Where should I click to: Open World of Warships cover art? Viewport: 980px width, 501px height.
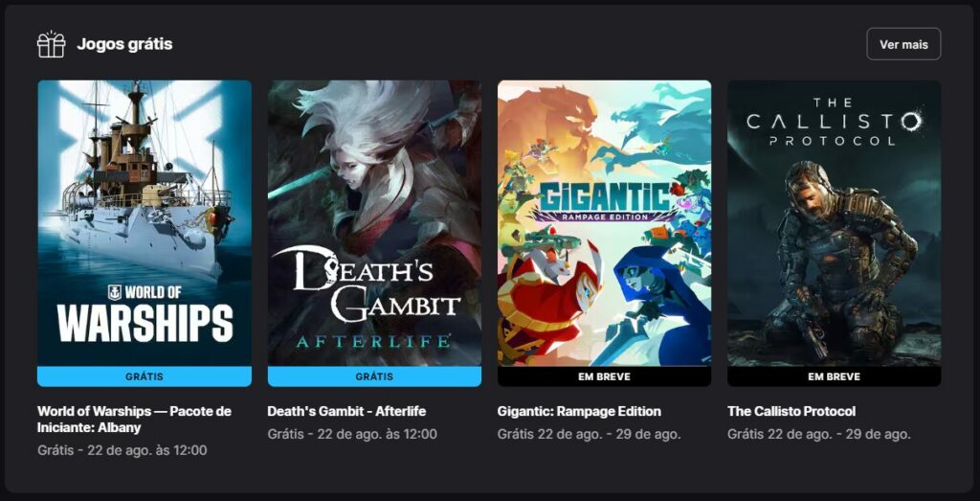(145, 222)
